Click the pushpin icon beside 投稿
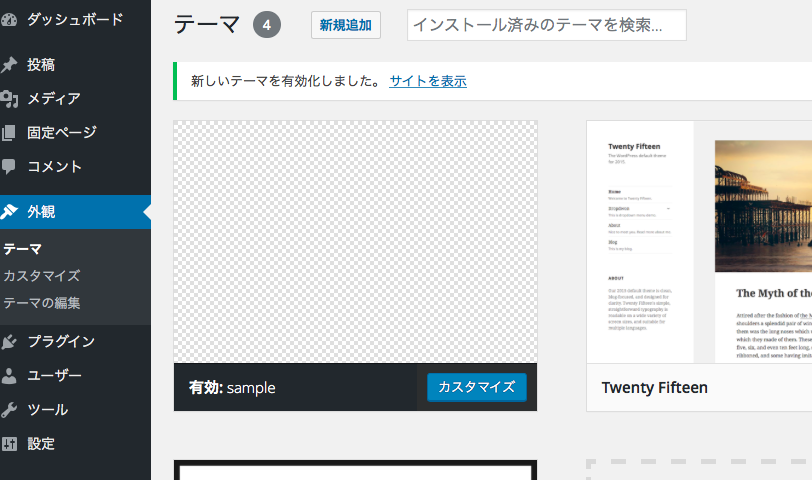 [9, 65]
